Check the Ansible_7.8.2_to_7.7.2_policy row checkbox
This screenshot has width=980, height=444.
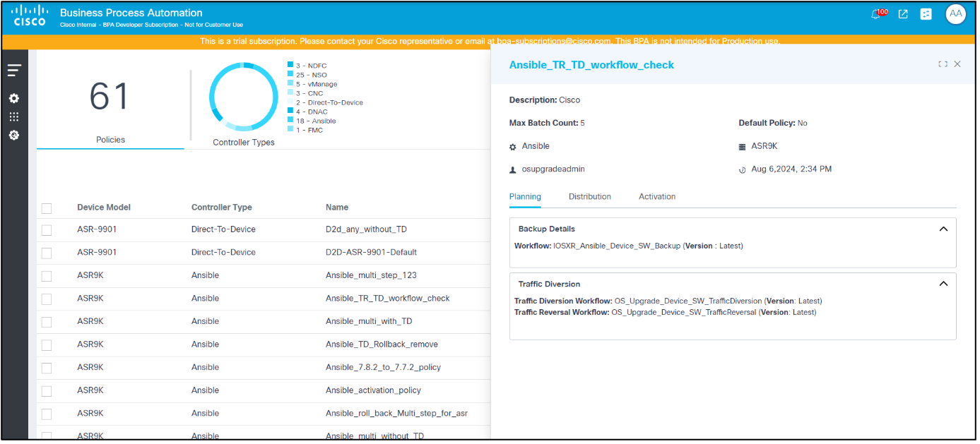[47, 368]
